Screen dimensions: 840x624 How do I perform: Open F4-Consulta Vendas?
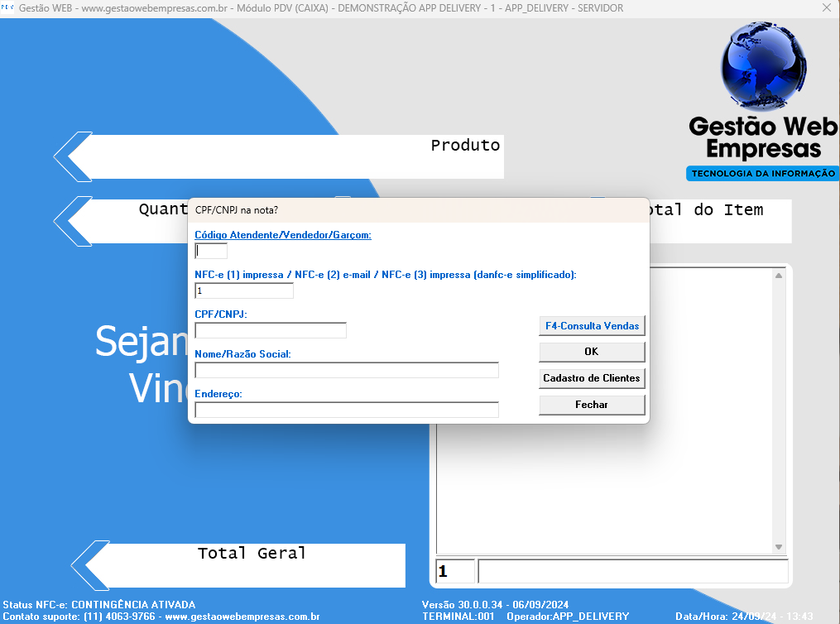click(x=592, y=326)
